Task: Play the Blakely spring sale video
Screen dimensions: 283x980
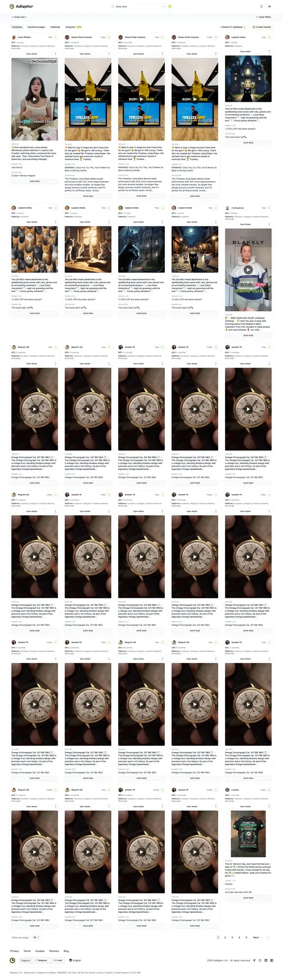Action: click(x=248, y=269)
